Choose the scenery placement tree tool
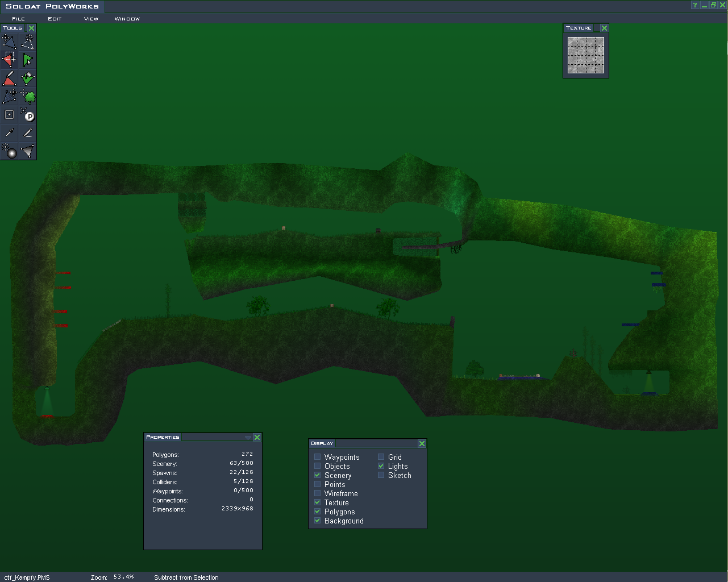 click(x=27, y=96)
